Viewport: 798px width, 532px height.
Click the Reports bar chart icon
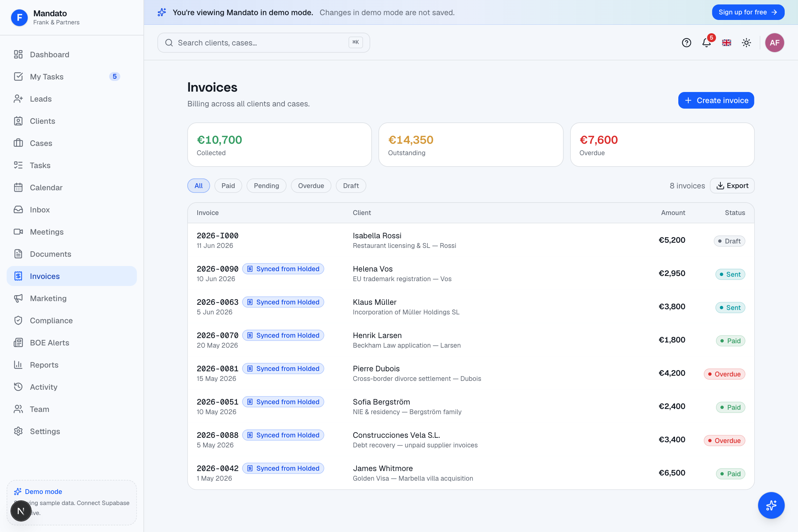coord(18,365)
